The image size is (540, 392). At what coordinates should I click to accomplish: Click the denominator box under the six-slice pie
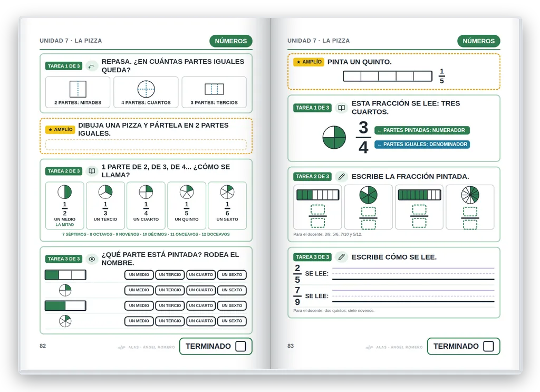pyautogui.click(x=369, y=224)
